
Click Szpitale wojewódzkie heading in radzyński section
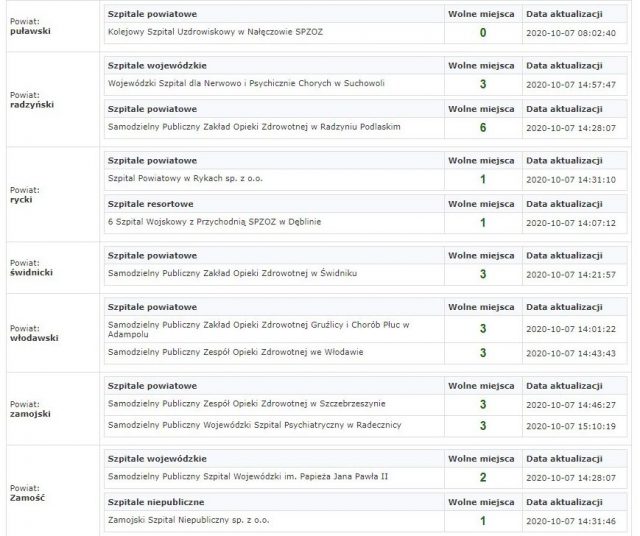(x=157, y=66)
